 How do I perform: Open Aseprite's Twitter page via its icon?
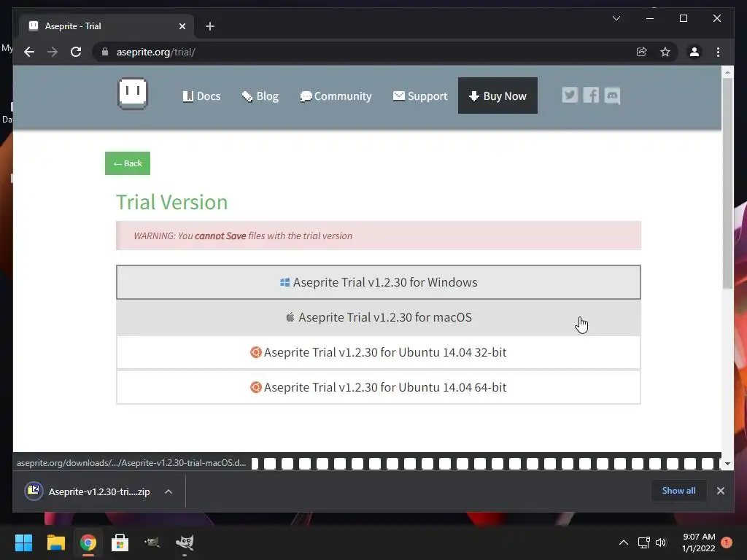click(x=570, y=96)
